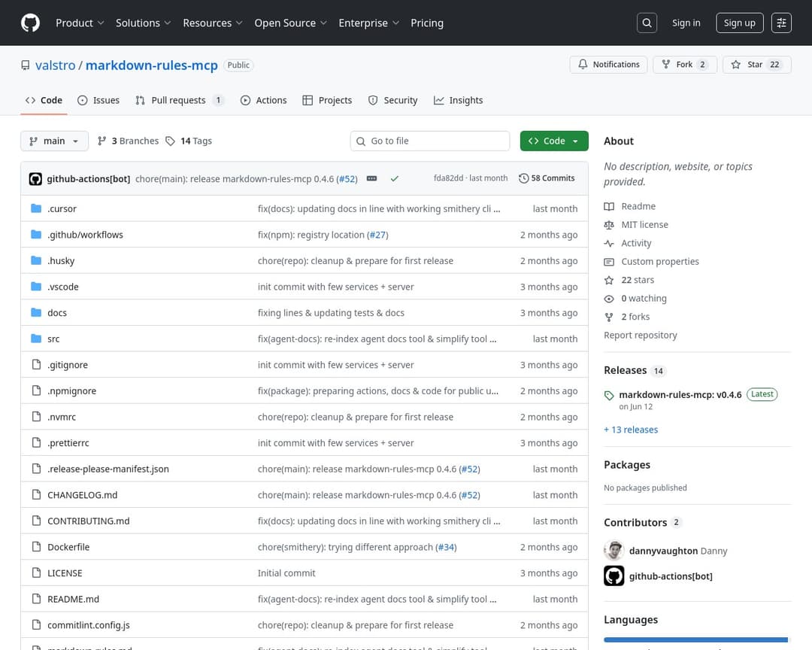This screenshot has height=650, width=812.
Task: Click the GitHub logo in header
Action: click(x=30, y=23)
